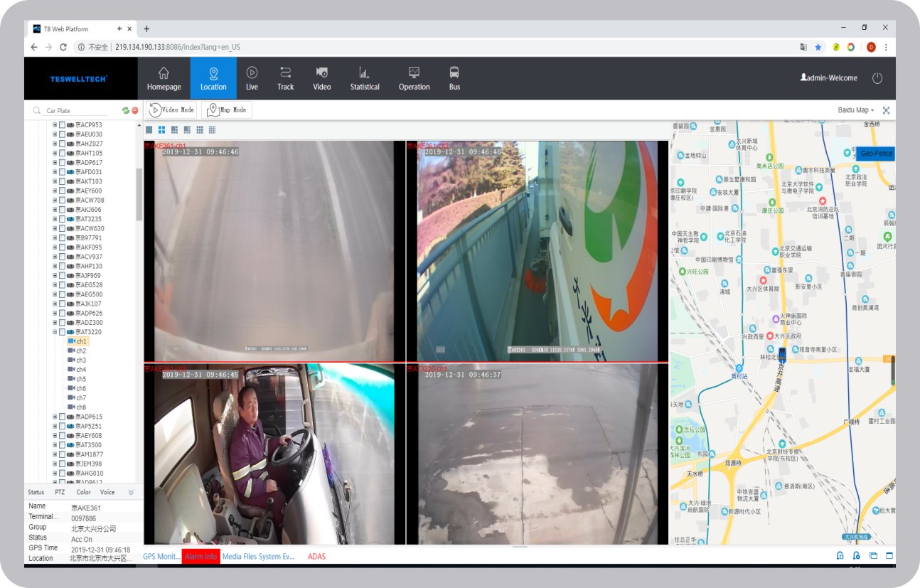Open the Chrome three-dot menu
920x588 pixels.
886,47
